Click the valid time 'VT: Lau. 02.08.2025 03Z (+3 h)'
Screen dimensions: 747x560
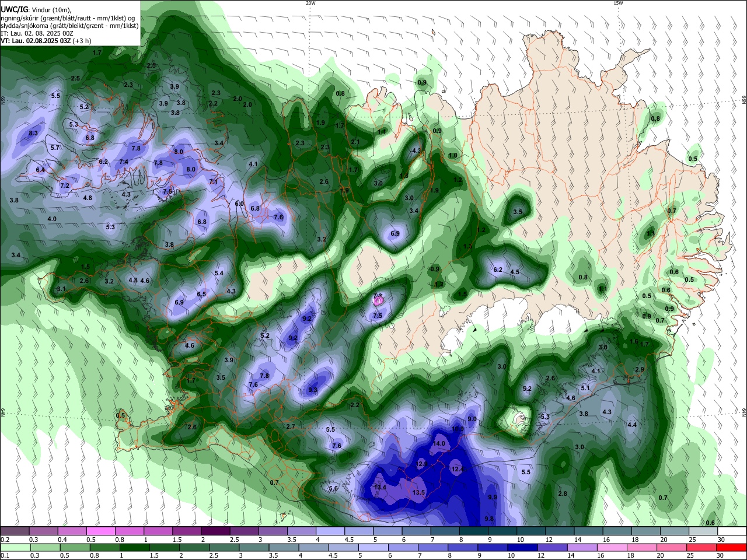click(46, 41)
